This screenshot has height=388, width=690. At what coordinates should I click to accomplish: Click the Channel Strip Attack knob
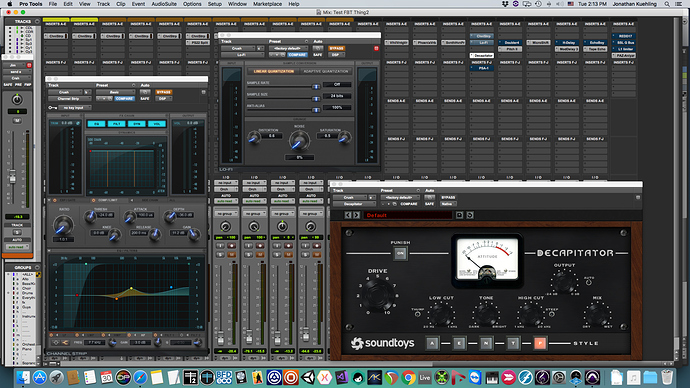click(x=129, y=216)
